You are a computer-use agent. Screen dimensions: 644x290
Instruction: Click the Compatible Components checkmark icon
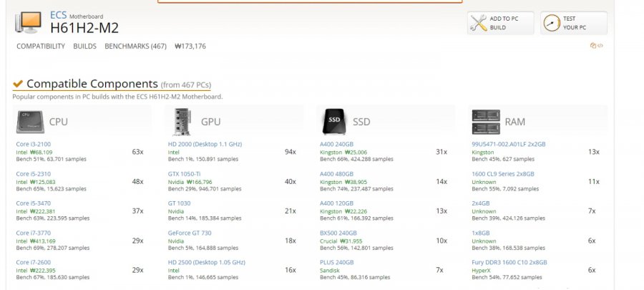[x=18, y=83]
